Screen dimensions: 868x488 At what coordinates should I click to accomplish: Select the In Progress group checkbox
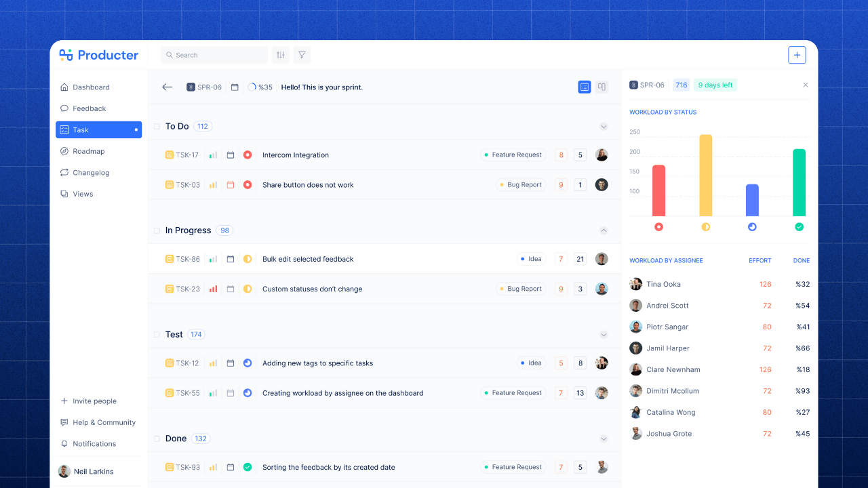pos(157,230)
